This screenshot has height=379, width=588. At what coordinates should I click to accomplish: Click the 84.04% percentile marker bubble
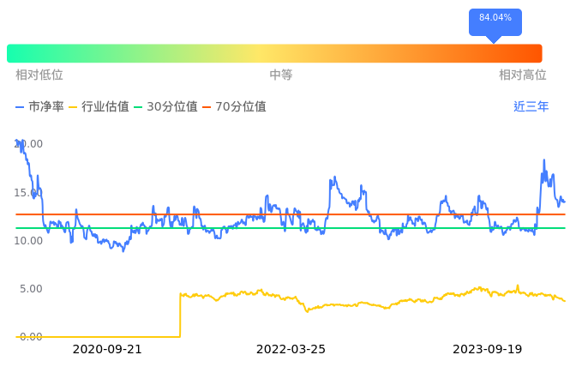pos(495,18)
